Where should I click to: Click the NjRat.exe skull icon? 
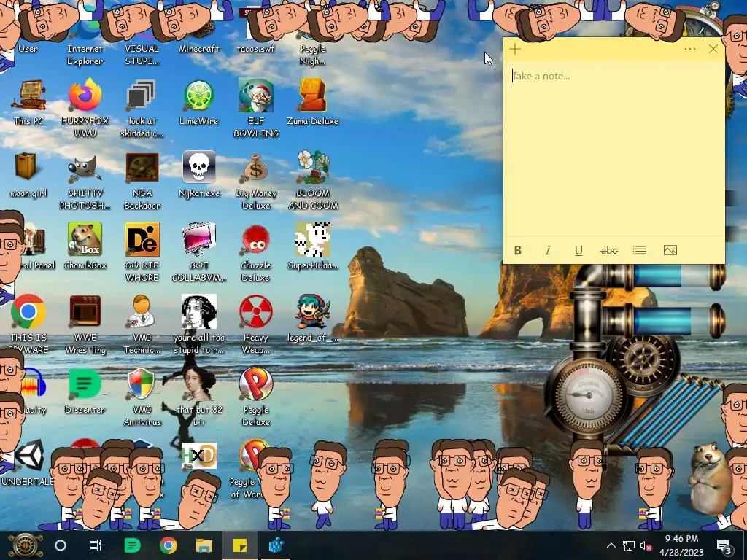pyautogui.click(x=198, y=175)
